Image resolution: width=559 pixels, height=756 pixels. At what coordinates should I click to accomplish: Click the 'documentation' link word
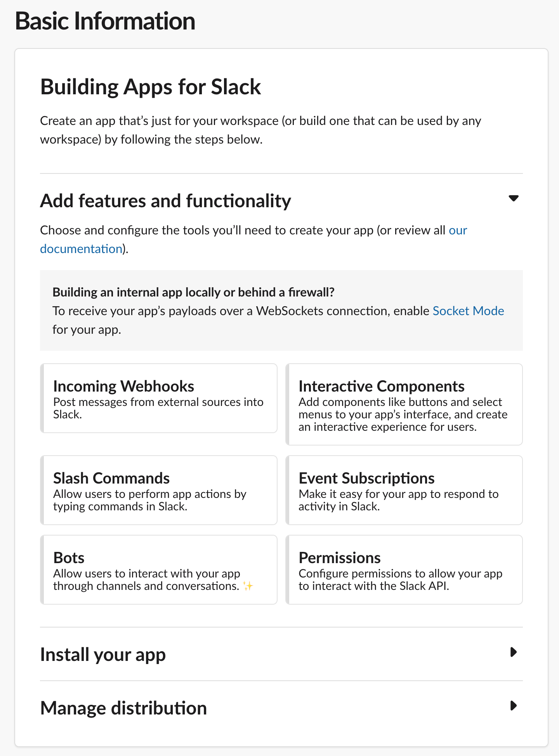(x=81, y=249)
